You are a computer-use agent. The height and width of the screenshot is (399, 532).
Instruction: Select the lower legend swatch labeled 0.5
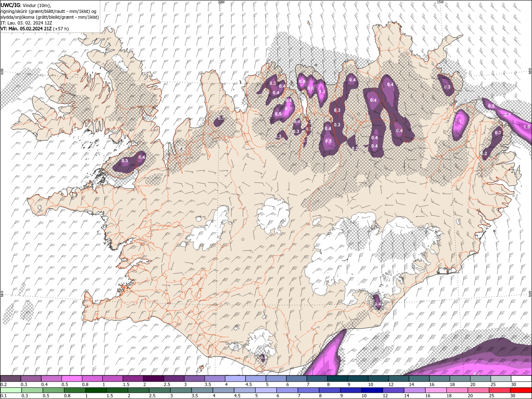coord(53,390)
